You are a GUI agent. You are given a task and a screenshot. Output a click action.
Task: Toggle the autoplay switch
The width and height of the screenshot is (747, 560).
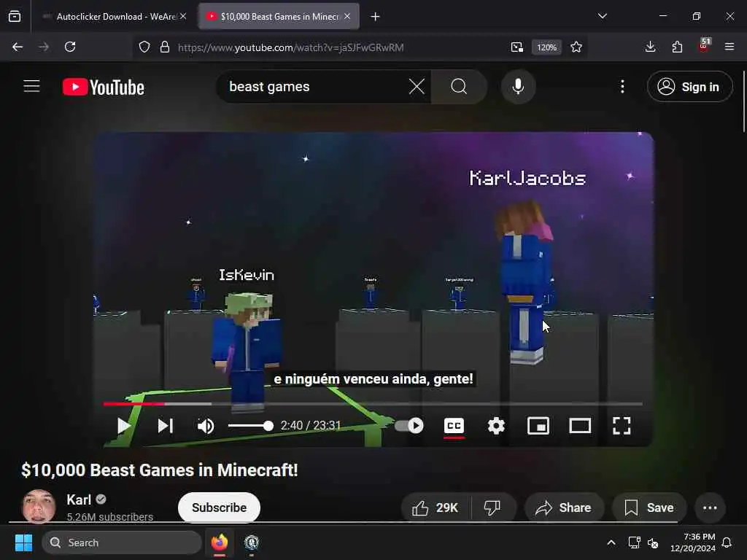point(409,426)
